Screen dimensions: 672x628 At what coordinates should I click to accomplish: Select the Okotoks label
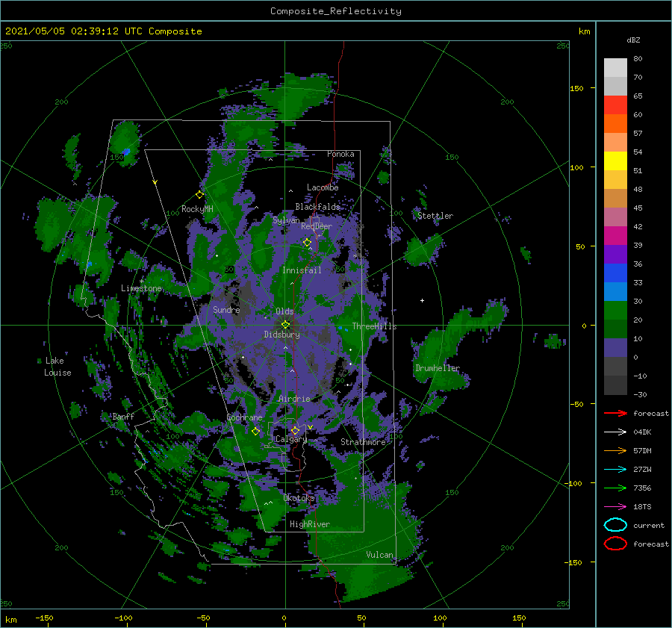[x=299, y=498]
